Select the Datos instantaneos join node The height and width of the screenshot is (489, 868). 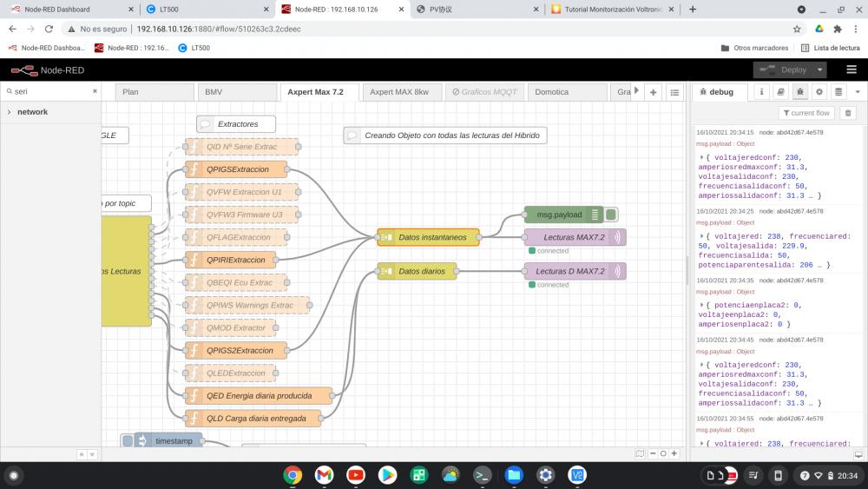pos(428,237)
